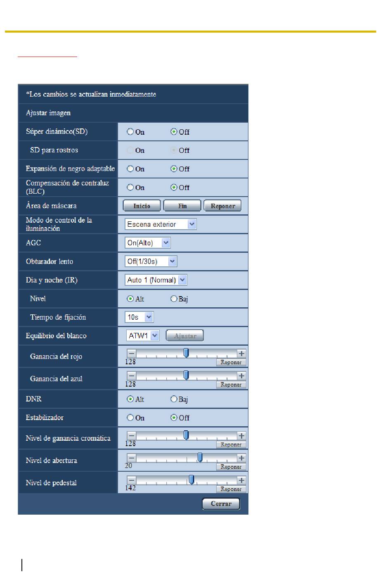Click Inicio for Área de máscara
Screen dimensions: 392x577
pos(142,206)
